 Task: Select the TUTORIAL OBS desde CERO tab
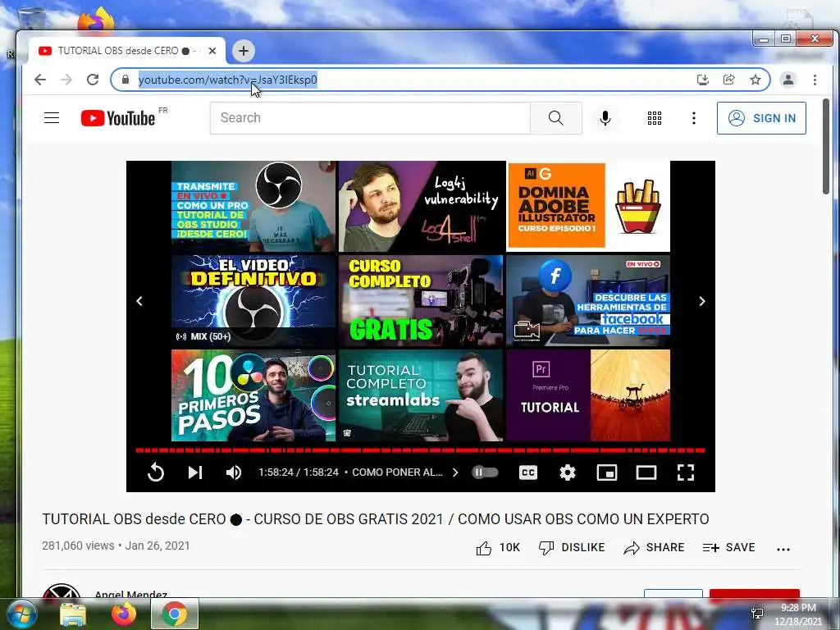pos(127,51)
